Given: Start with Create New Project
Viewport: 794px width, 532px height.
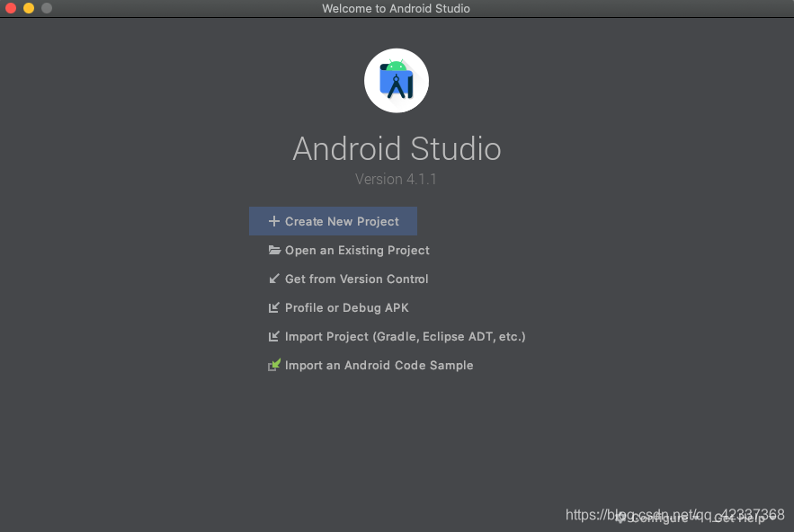Looking at the screenshot, I should [x=333, y=221].
